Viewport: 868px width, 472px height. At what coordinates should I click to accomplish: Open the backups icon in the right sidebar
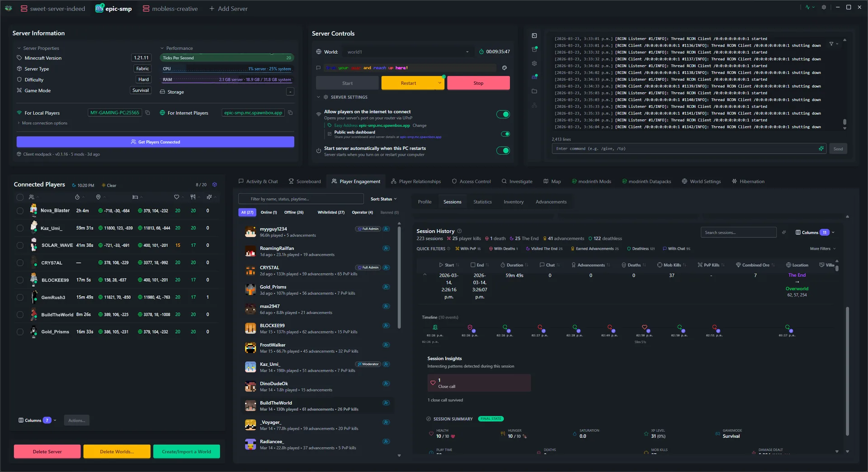(x=534, y=49)
